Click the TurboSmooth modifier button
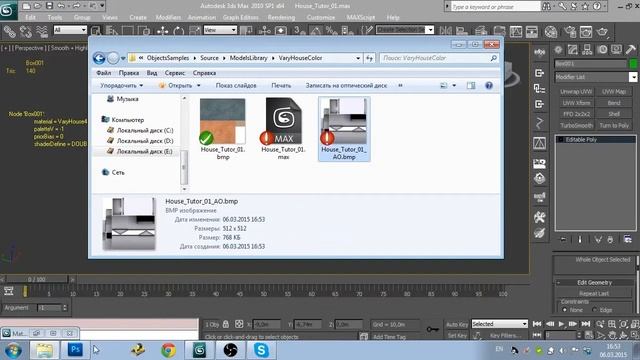The height and width of the screenshot is (360, 640). (x=576, y=125)
